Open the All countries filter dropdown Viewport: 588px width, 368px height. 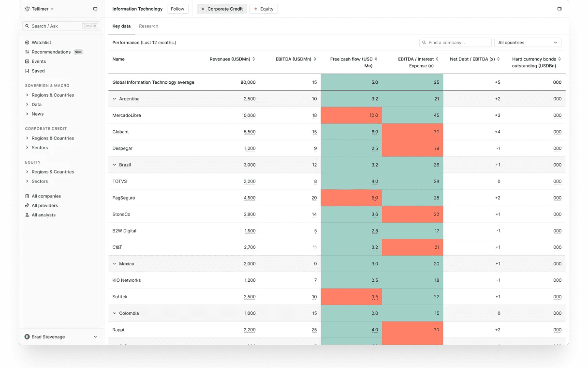[528, 43]
